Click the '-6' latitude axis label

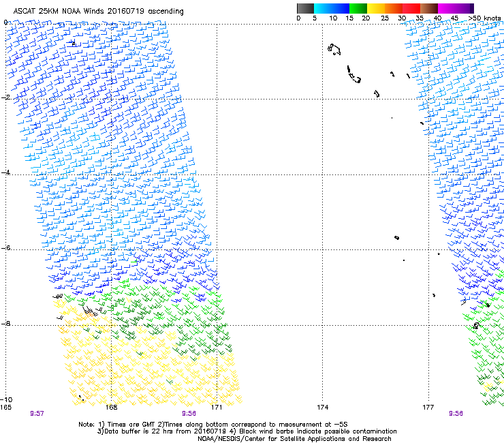[5, 247]
